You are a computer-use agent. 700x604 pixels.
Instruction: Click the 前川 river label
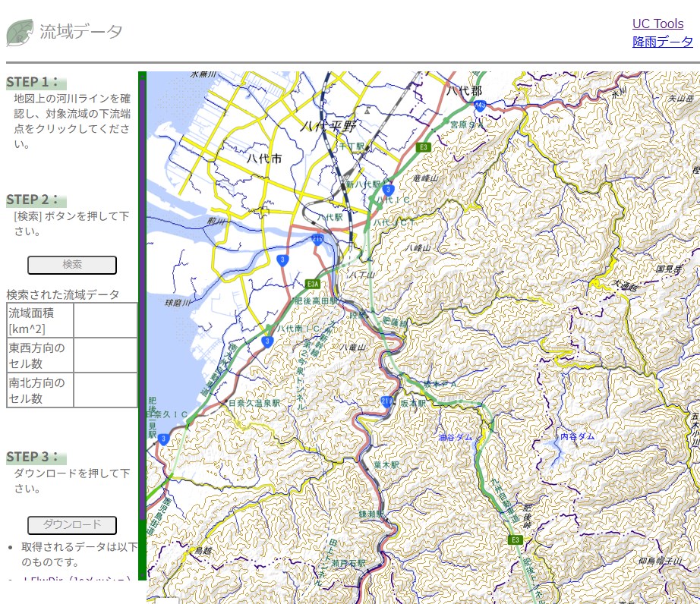(x=216, y=220)
